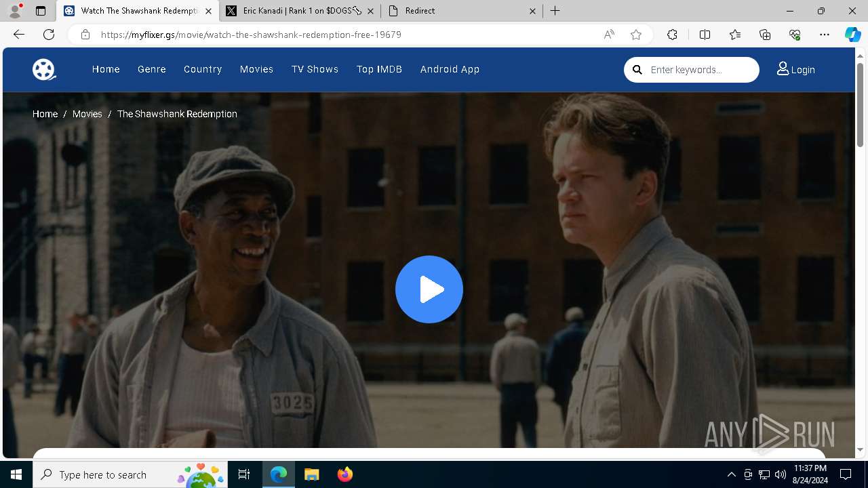The height and width of the screenshot is (488, 868).
Task: Click the large blue play button
Action: pos(429,289)
